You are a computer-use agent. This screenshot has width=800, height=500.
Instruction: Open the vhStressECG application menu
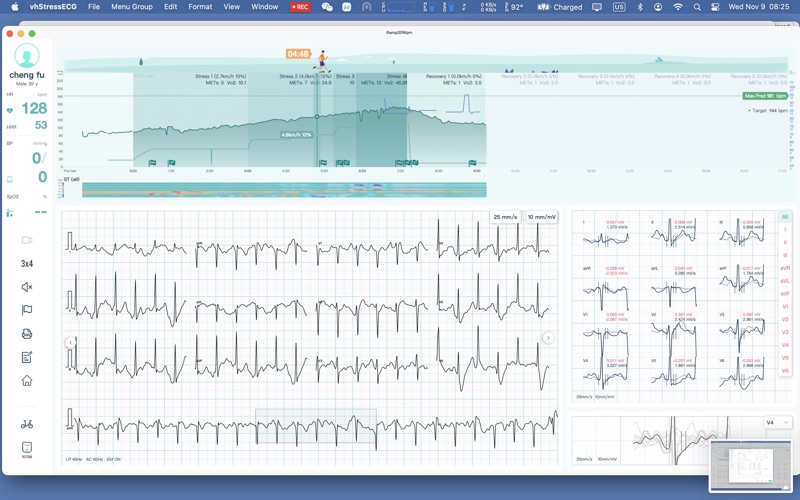53,7
